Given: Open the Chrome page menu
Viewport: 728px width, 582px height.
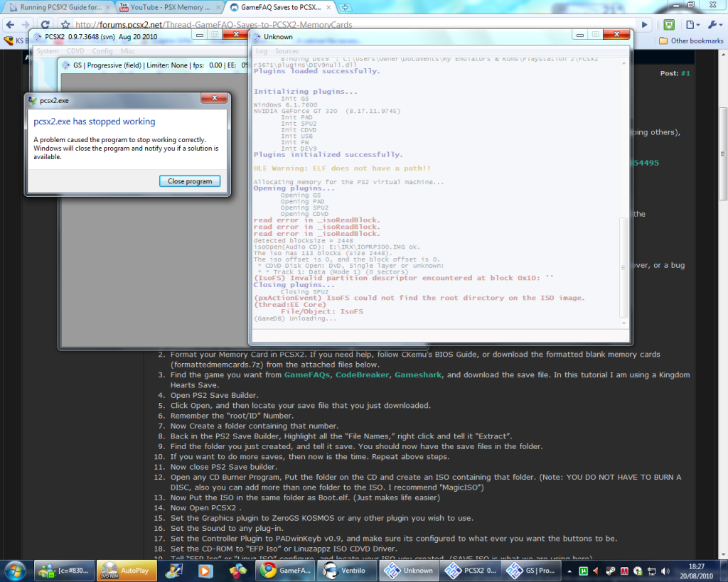Looking at the screenshot, I should [x=692, y=25].
